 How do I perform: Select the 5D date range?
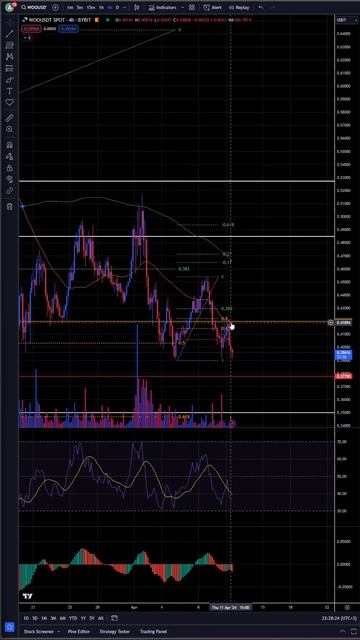(35, 618)
